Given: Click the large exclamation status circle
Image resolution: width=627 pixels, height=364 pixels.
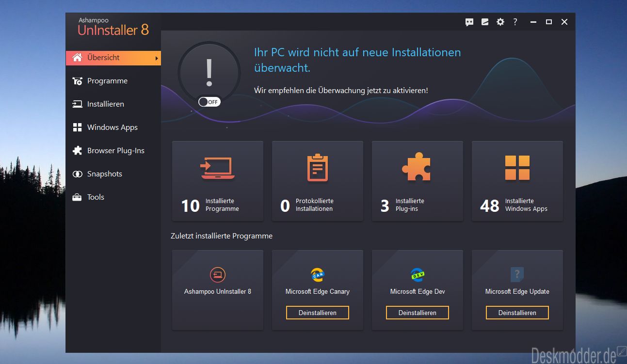Looking at the screenshot, I should [x=209, y=73].
